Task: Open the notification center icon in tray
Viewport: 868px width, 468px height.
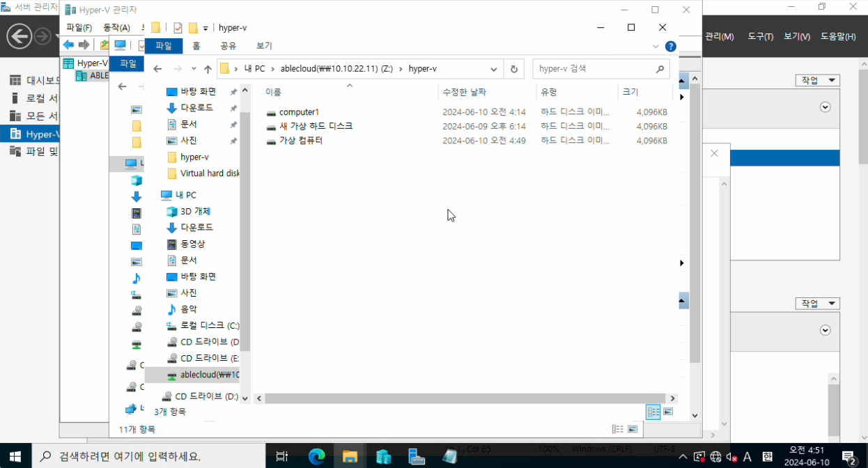Action: [848, 457]
